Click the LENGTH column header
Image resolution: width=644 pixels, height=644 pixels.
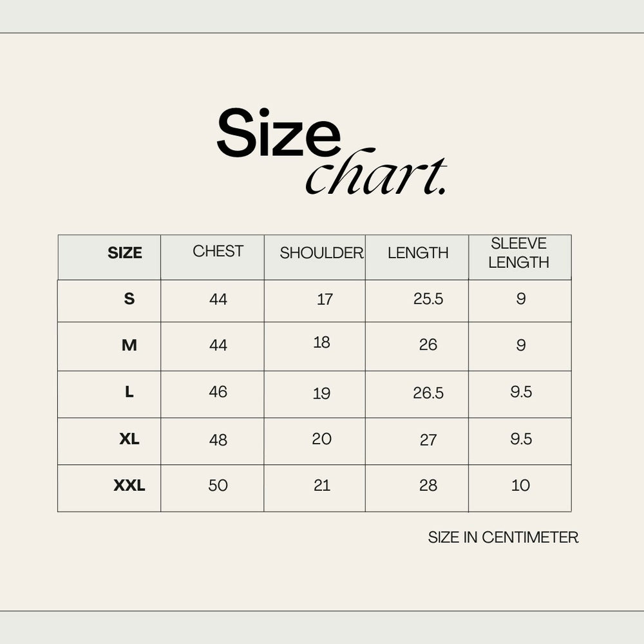click(418, 253)
